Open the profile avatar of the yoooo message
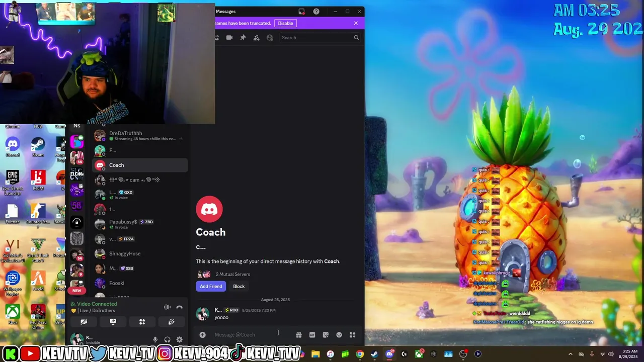The image size is (644, 362). [x=203, y=314]
